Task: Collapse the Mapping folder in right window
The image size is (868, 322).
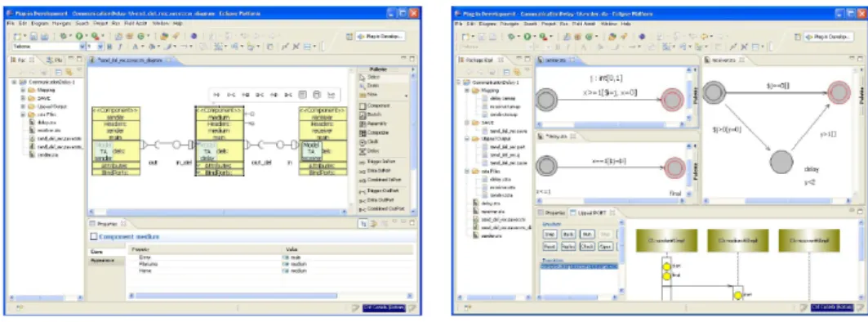Action: 467,90
